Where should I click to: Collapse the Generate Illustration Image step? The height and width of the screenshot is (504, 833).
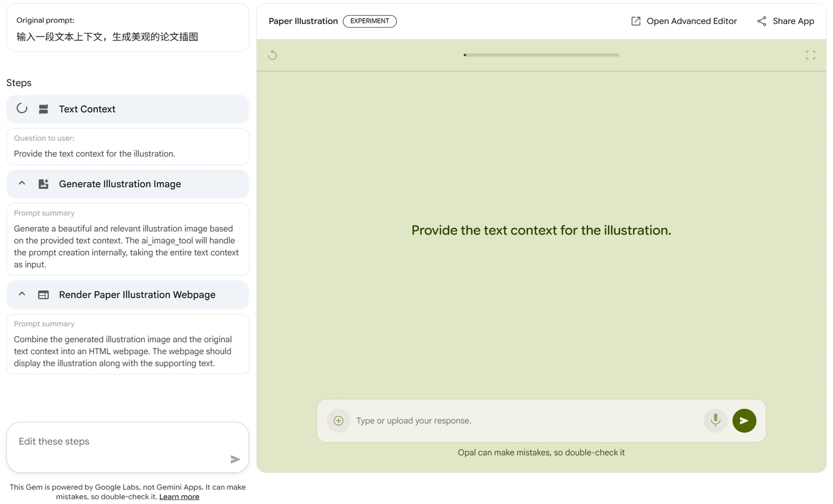[22, 183]
